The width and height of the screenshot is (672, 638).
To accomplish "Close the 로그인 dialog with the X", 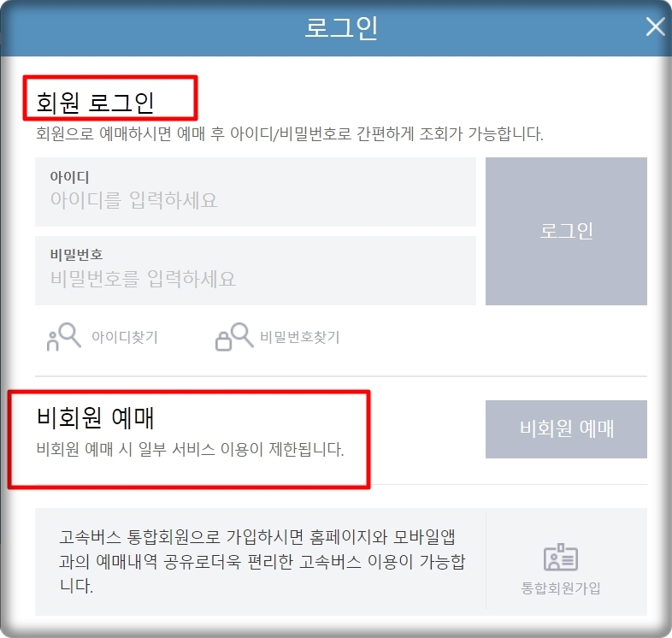I will pos(655,27).
